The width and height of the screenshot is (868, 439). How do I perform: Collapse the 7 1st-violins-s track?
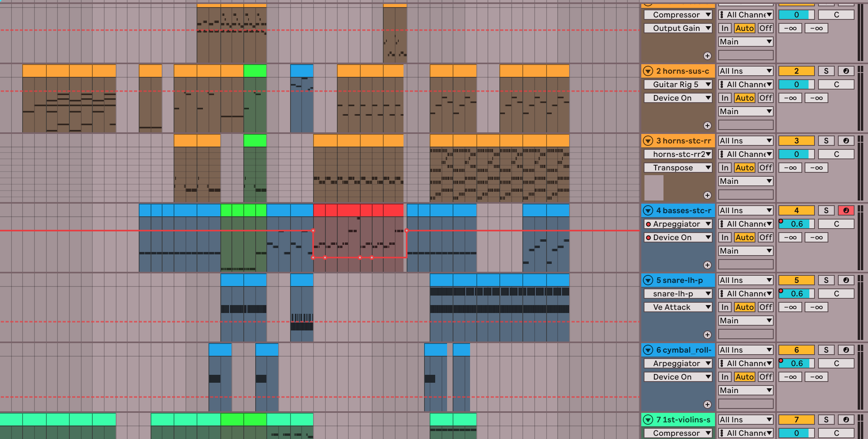(648, 420)
